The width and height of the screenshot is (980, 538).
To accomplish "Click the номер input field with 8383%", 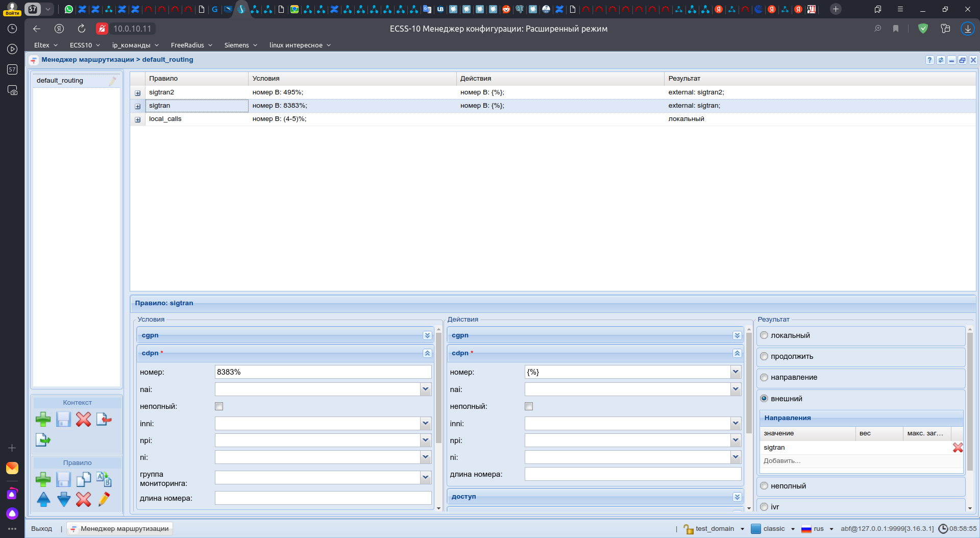I will 323,372.
